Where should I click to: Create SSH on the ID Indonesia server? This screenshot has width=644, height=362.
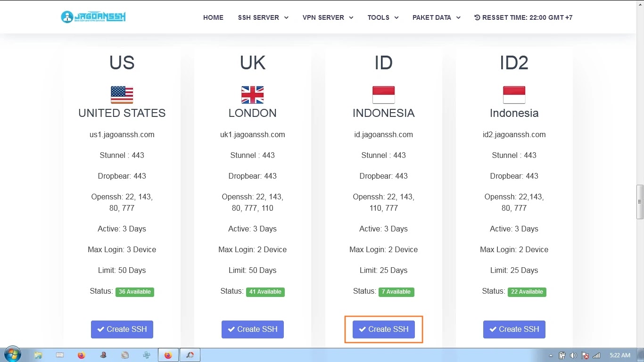[x=384, y=329]
